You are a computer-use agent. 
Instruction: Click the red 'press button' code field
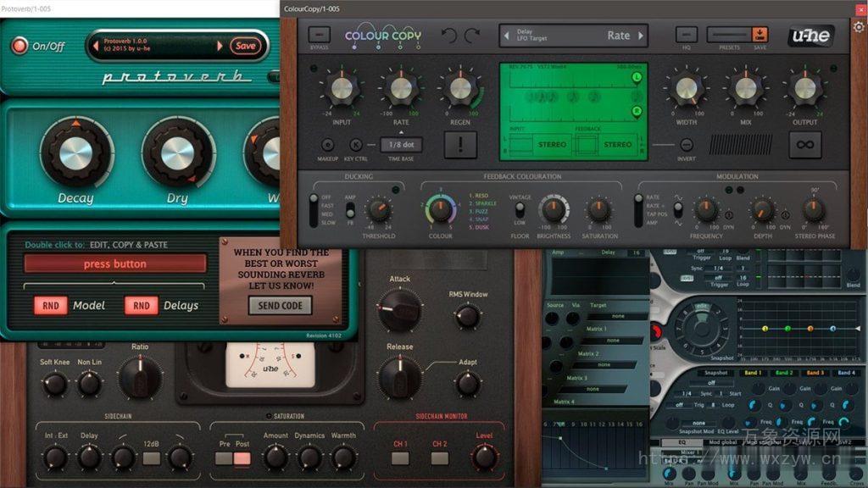click(x=114, y=264)
